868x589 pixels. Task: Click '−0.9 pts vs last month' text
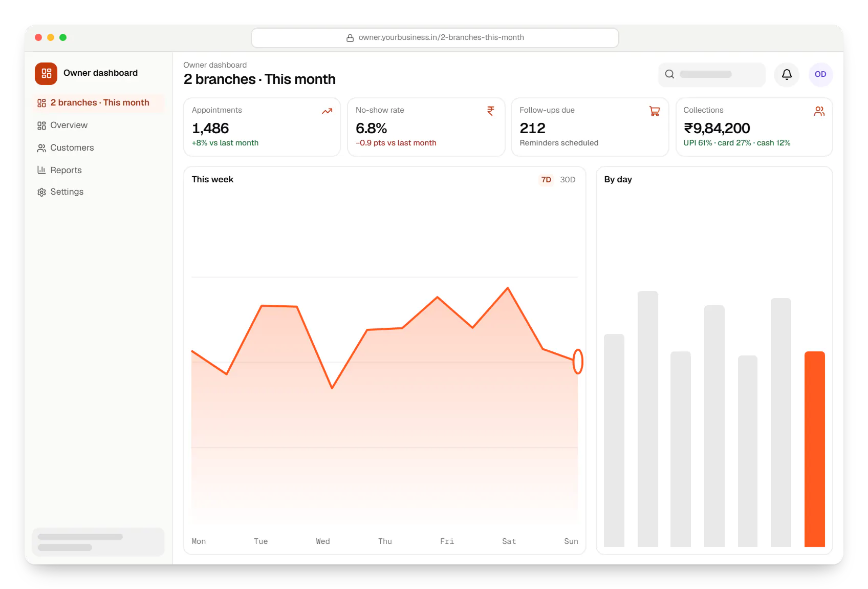pyautogui.click(x=396, y=143)
